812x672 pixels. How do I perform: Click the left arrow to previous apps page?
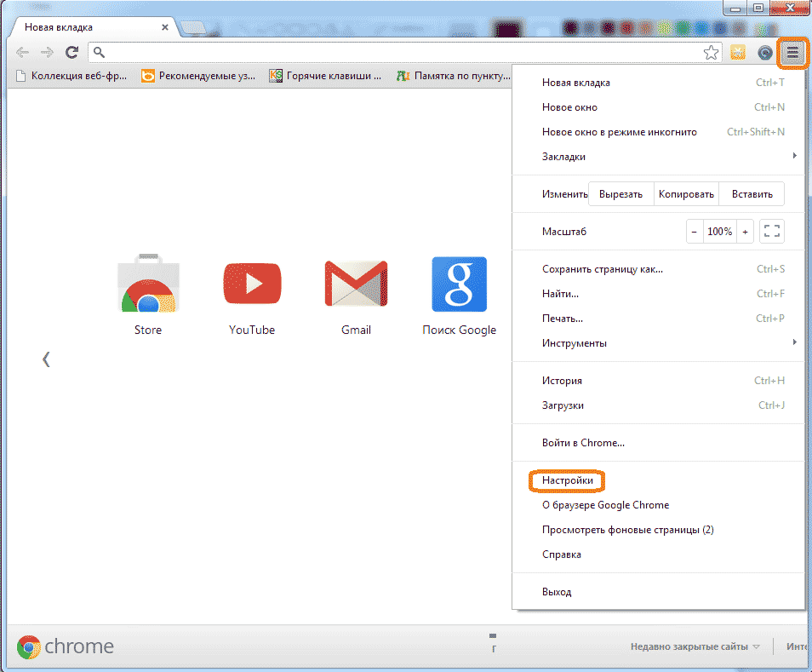point(46,359)
